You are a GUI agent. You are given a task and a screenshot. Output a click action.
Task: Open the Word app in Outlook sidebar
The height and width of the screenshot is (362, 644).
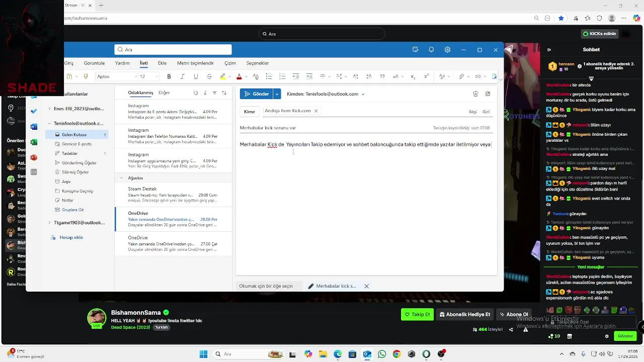click(x=34, y=127)
